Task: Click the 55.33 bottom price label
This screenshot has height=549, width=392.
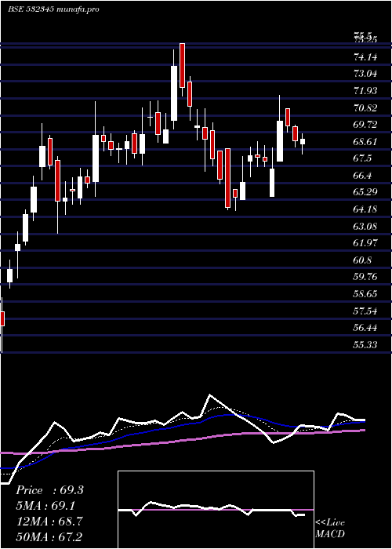Action: coord(366,345)
